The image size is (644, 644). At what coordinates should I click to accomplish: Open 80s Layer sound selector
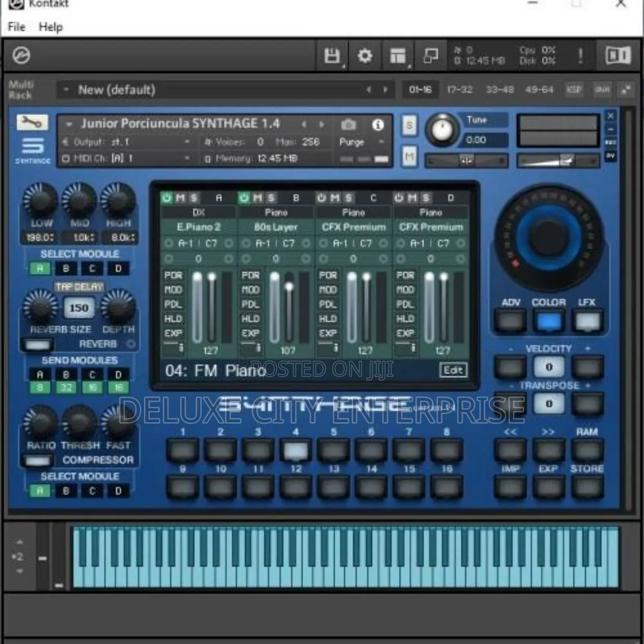[276, 227]
